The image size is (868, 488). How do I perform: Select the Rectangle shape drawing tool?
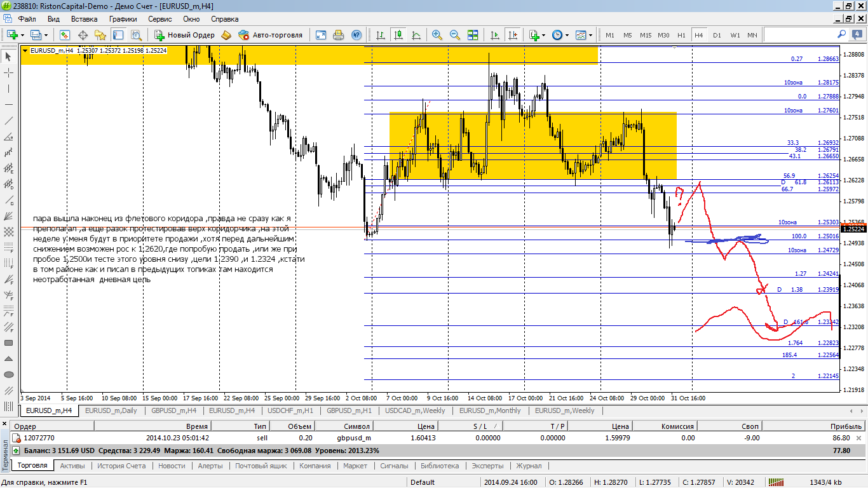click(9, 343)
